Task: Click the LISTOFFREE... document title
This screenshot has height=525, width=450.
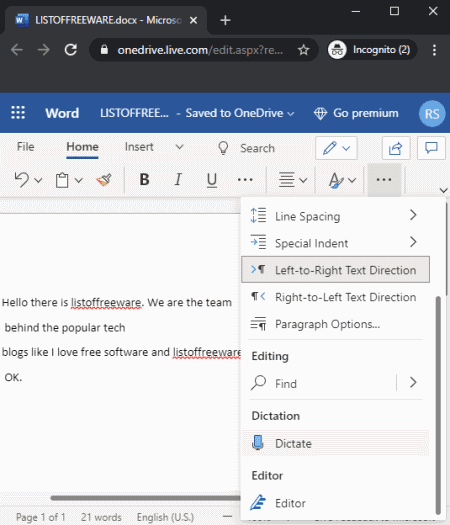Action: point(134,113)
